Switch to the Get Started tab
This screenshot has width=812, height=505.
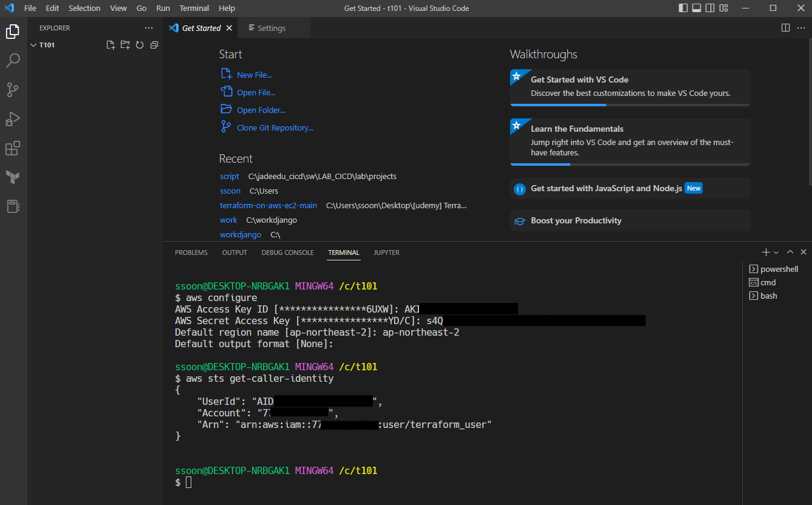[x=200, y=28]
